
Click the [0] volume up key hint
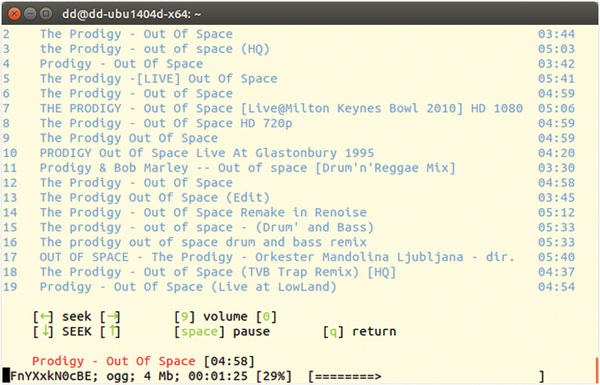click(266, 317)
